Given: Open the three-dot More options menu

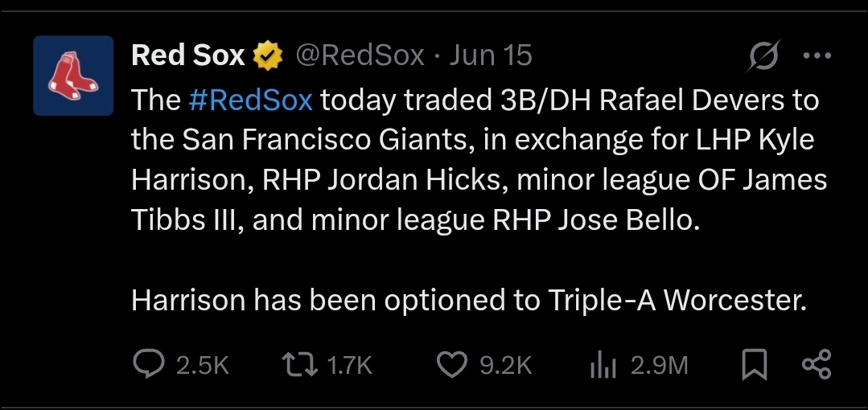Looking at the screenshot, I should coord(817,56).
